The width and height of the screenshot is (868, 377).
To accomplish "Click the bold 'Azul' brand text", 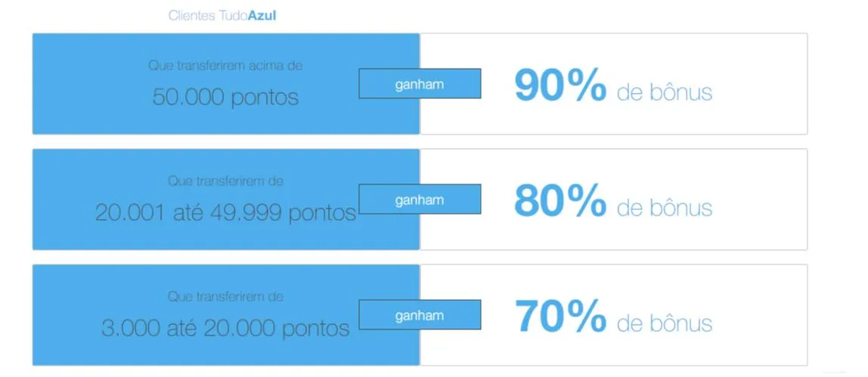I will [x=262, y=15].
